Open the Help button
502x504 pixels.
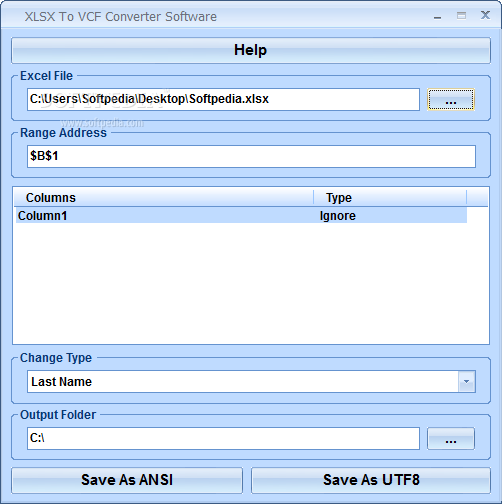(x=251, y=50)
